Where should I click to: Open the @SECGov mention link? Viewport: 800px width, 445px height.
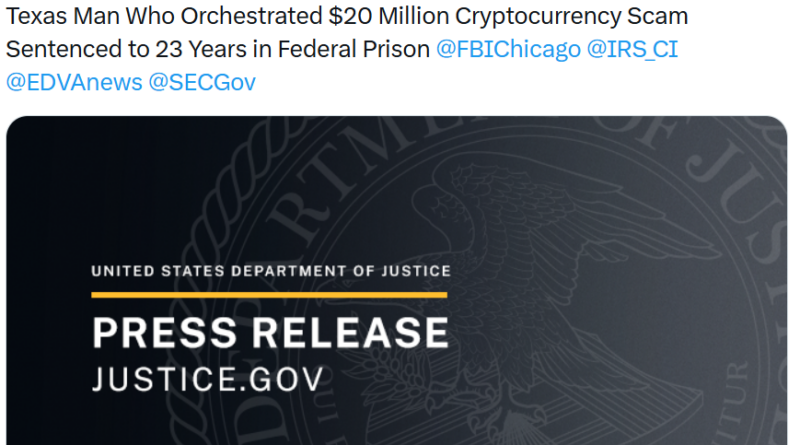tap(202, 82)
